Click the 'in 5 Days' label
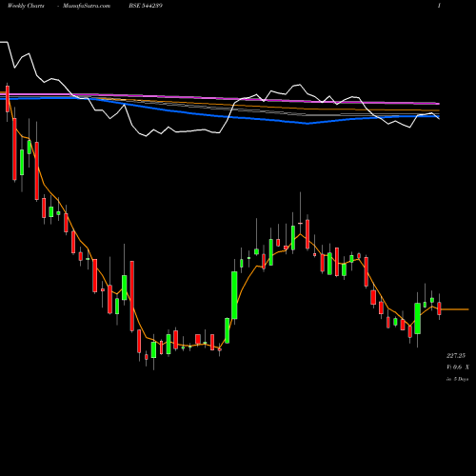This screenshot has height=476, width=476. pyautogui.click(x=457, y=379)
